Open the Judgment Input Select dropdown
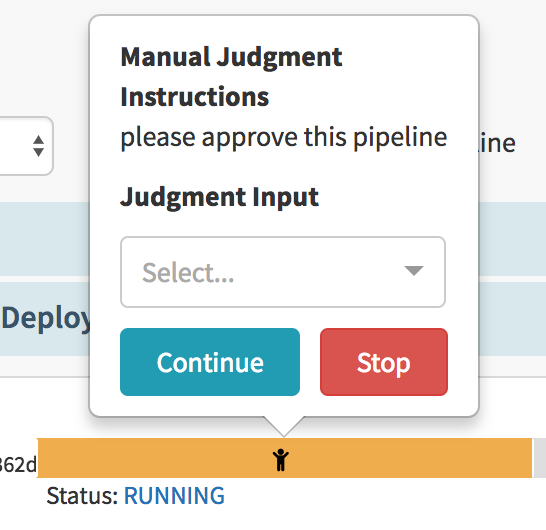Image resolution: width=546 pixels, height=530 pixels. (283, 272)
